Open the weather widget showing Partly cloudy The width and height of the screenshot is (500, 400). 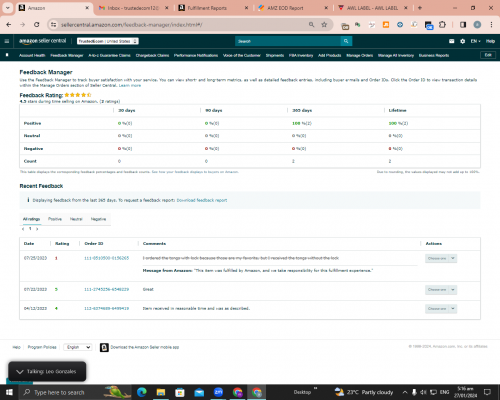[x=364, y=392]
